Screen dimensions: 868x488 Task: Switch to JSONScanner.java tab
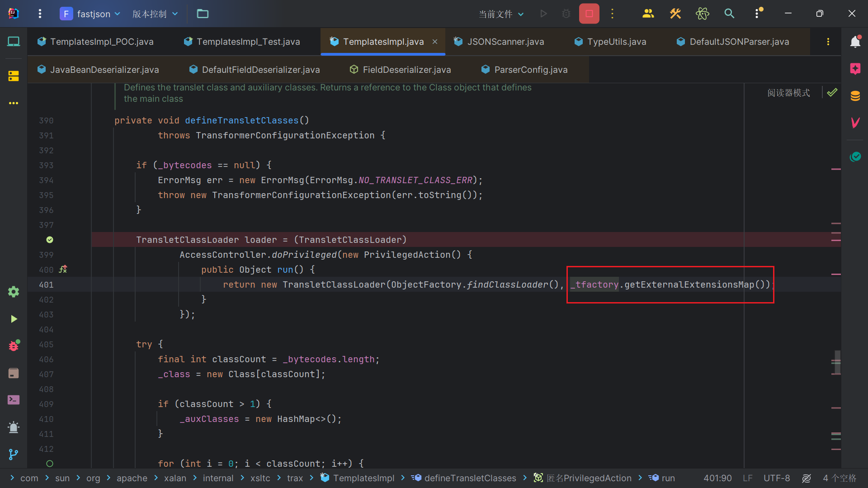pyautogui.click(x=499, y=42)
